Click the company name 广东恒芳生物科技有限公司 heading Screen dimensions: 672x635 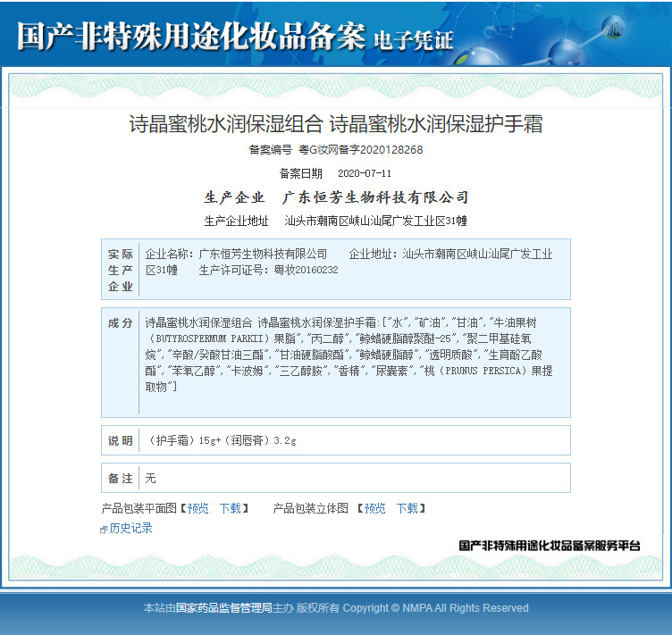click(375, 197)
